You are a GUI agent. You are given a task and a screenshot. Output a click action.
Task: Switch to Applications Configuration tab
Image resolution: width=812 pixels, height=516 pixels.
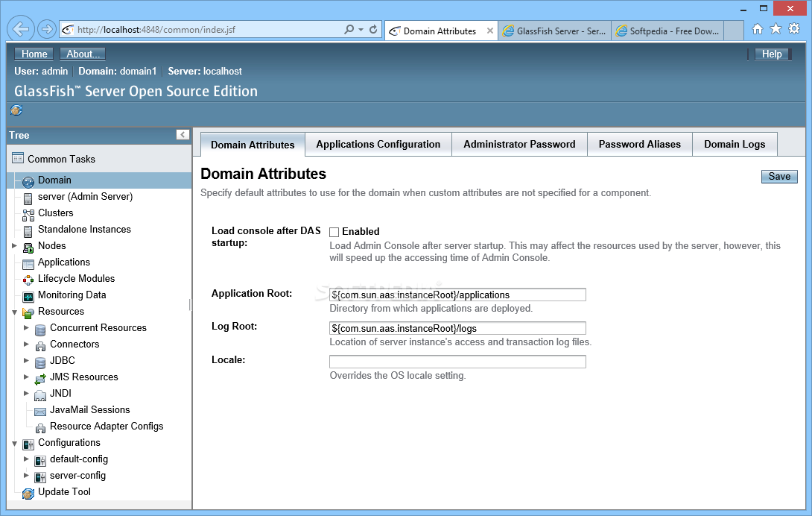378,144
